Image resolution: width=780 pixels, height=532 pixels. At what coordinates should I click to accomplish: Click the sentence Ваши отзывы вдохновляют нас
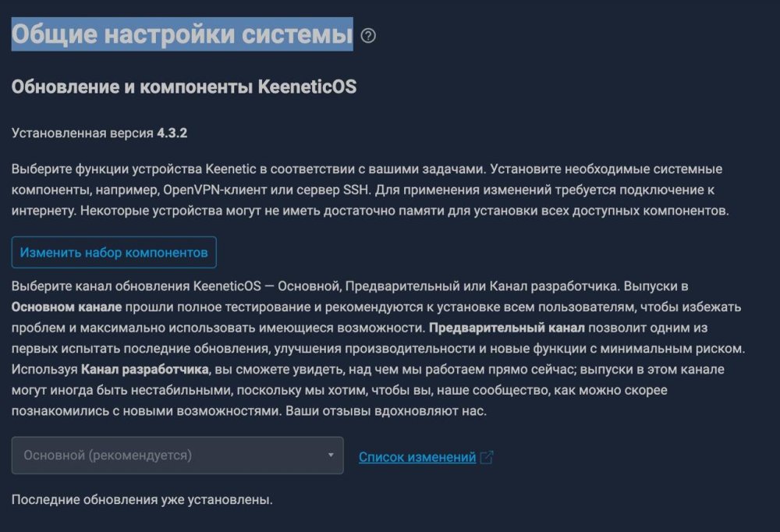point(386,411)
